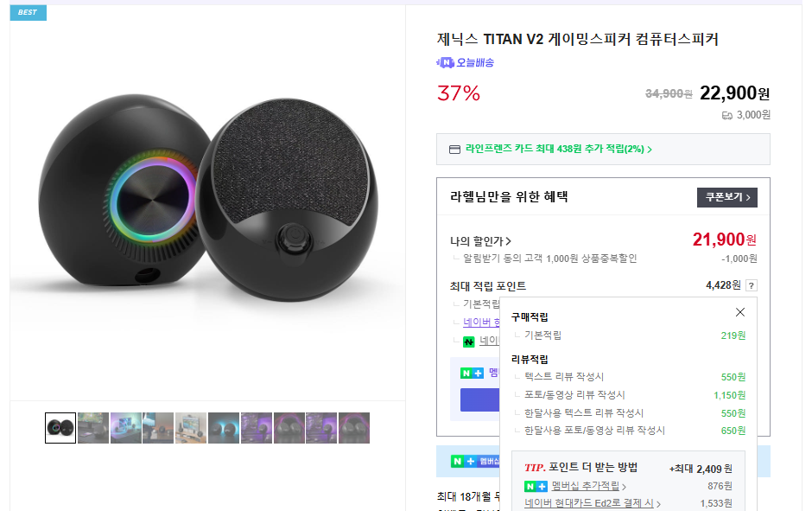
Task: Click the N+ membership icon in TIP box
Action: pyautogui.click(x=536, y=486)
